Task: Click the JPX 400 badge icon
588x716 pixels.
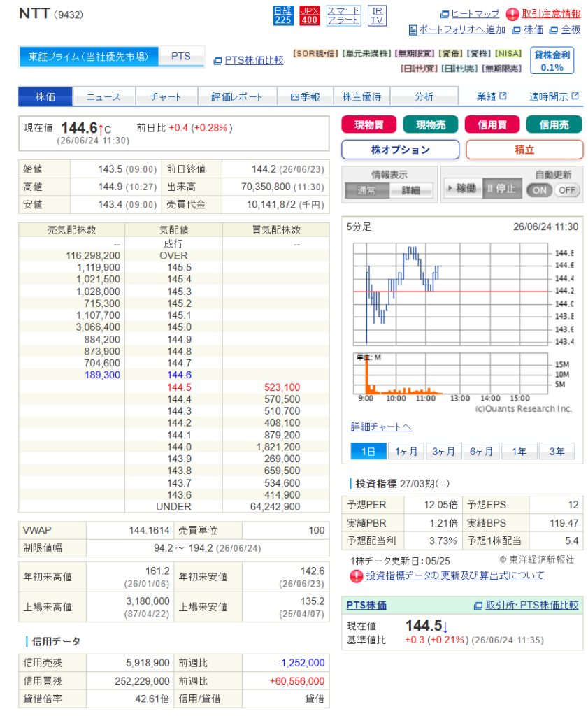Action: [x=309, y=15]
